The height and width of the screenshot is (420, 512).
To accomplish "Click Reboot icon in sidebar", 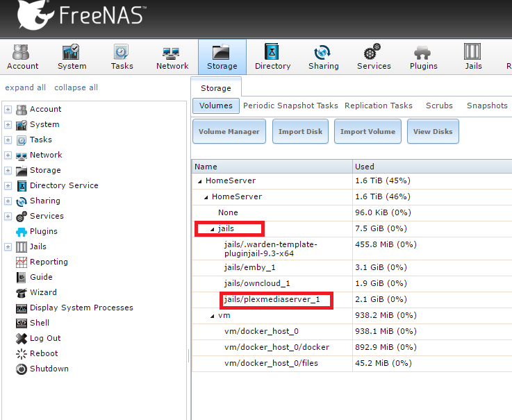I will (22, 354).
